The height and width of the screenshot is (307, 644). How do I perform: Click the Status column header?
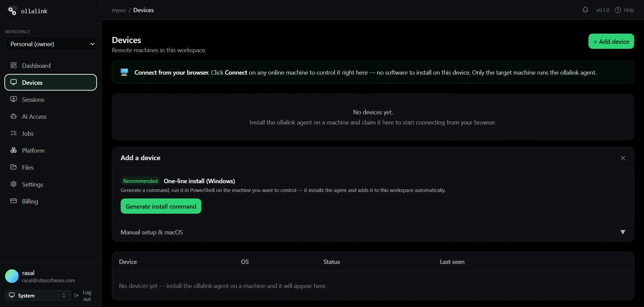click(x=331, y=262)
